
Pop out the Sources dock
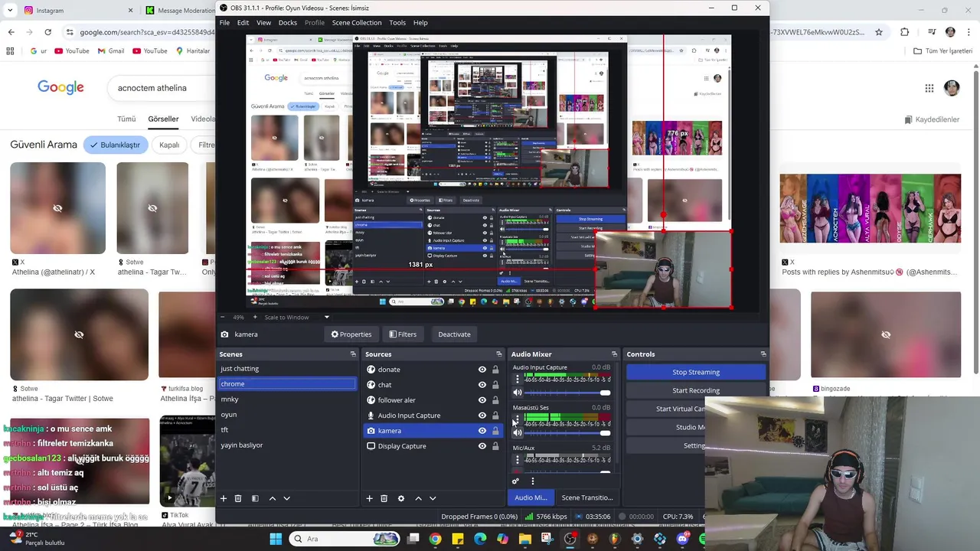(x=498, y=354)
